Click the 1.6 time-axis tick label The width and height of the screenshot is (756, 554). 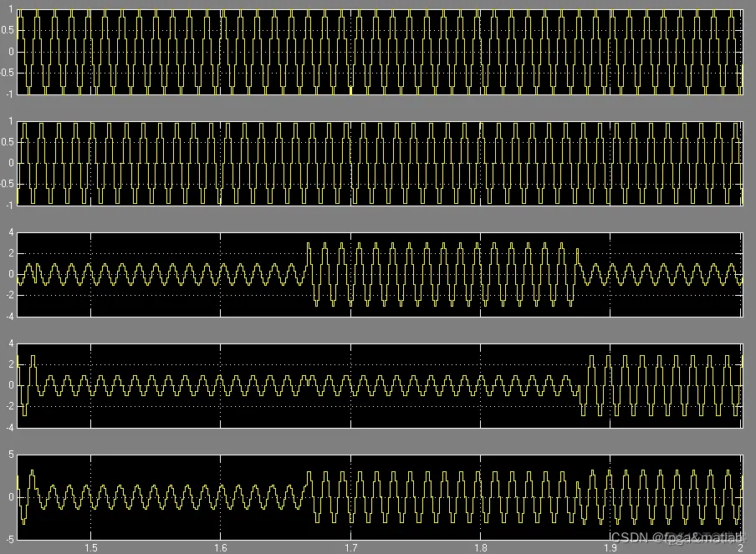click(x=220, y=548)
